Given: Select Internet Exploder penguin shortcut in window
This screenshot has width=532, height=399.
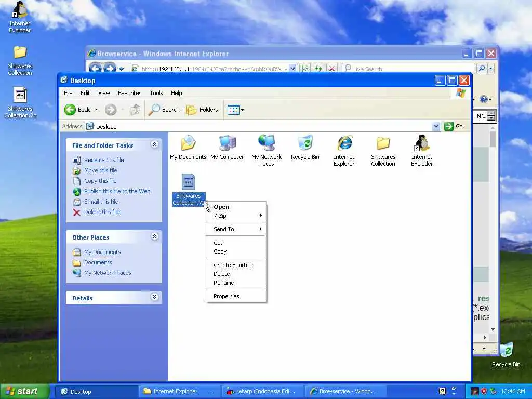Looking at the screenshot, I should tap(422, 151).
